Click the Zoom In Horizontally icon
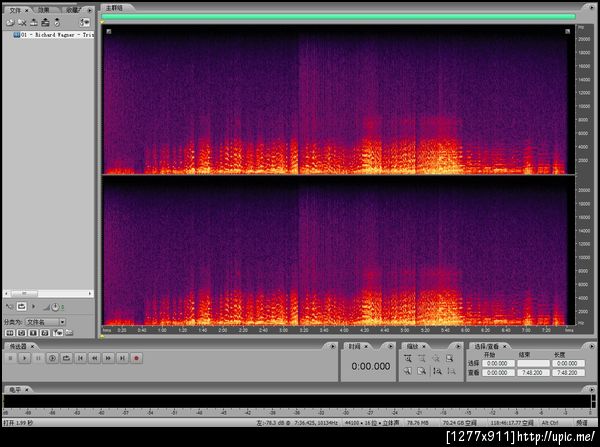Viewport: 600px width, 447px height. pos(408,359)
